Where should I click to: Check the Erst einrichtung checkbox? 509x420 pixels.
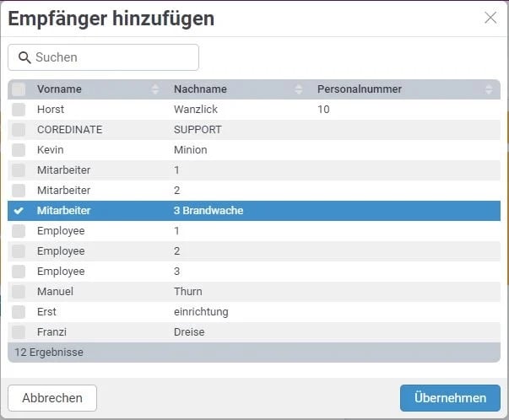(19, 312)
